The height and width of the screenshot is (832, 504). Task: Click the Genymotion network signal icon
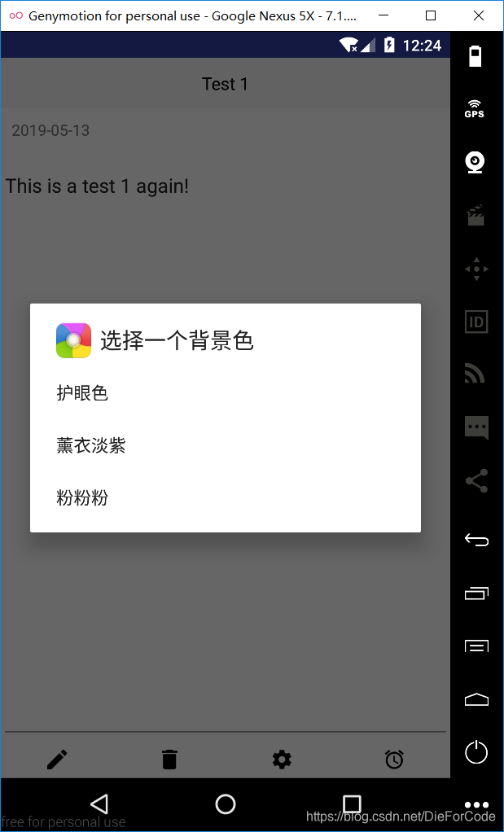tap(475, 373)
